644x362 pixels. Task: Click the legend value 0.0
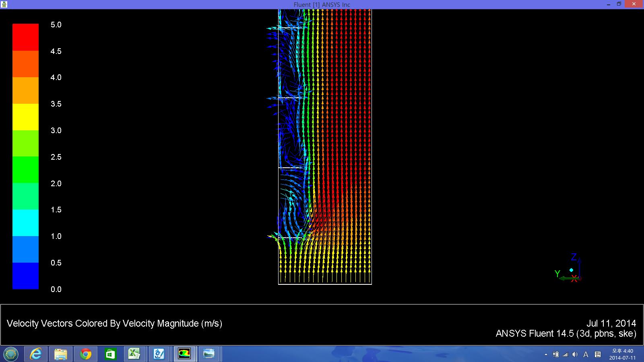56,290
